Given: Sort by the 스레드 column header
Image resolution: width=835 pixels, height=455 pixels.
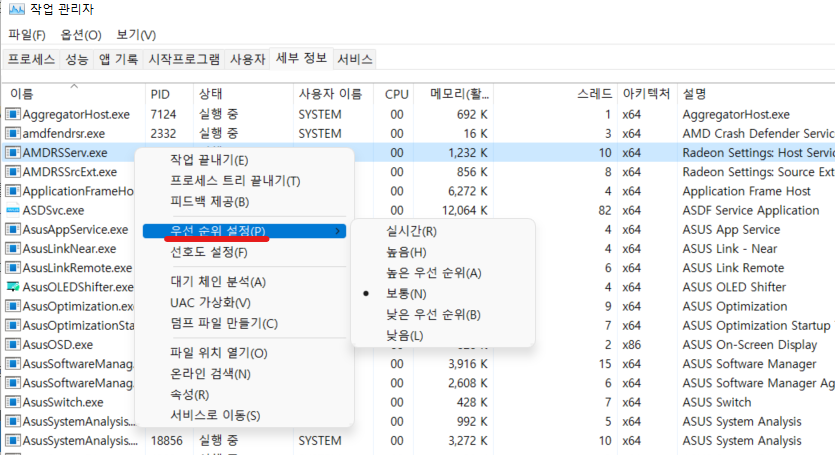Looking at the screenshot, I should tap(555, 94).
